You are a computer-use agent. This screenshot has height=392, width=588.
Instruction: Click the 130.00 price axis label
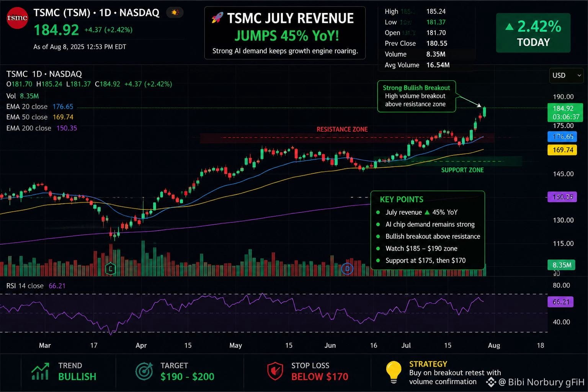click(563, 220)
